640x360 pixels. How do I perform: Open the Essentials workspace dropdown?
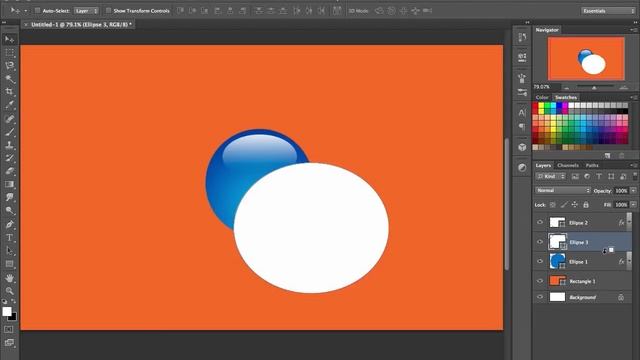point(608,11)
